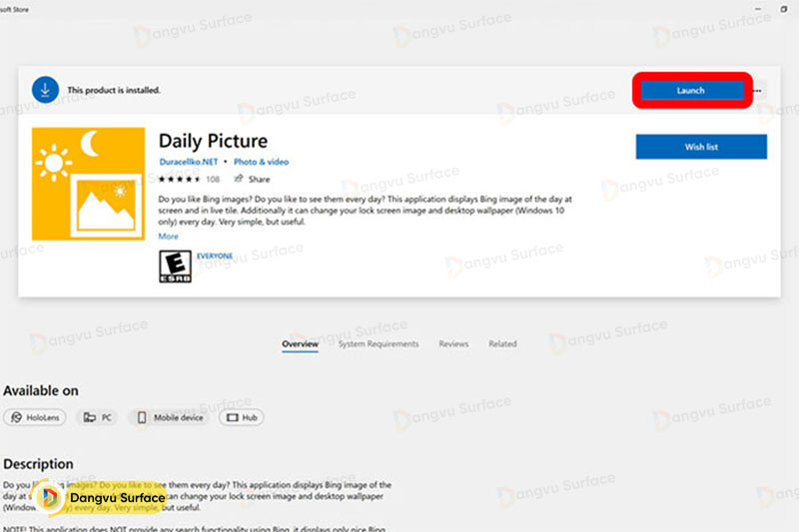Screen dimensions: 799x532
Task: Click the Daily Picture app logo
Action: (x=88, y=184)
